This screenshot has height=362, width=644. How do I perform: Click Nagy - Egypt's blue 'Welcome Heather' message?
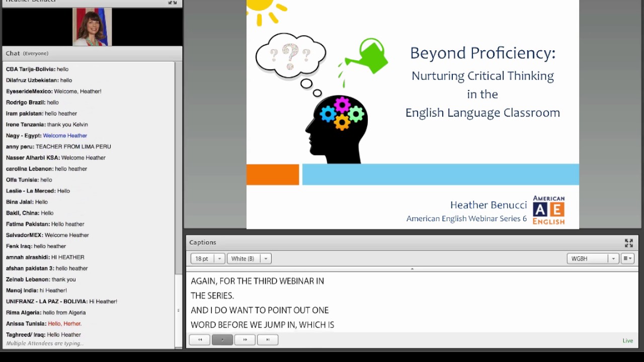coord(65,136)
